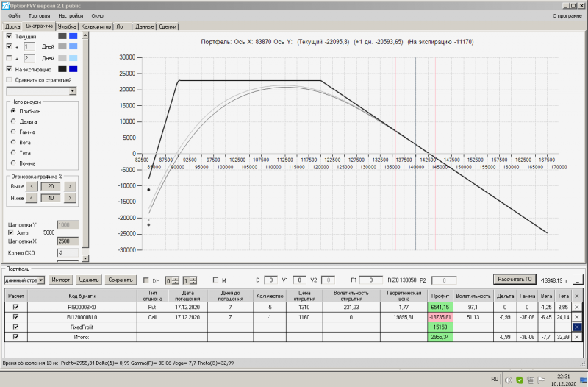Select the Дельта radio button
588x387 pixels.
[x=13, y=121]
